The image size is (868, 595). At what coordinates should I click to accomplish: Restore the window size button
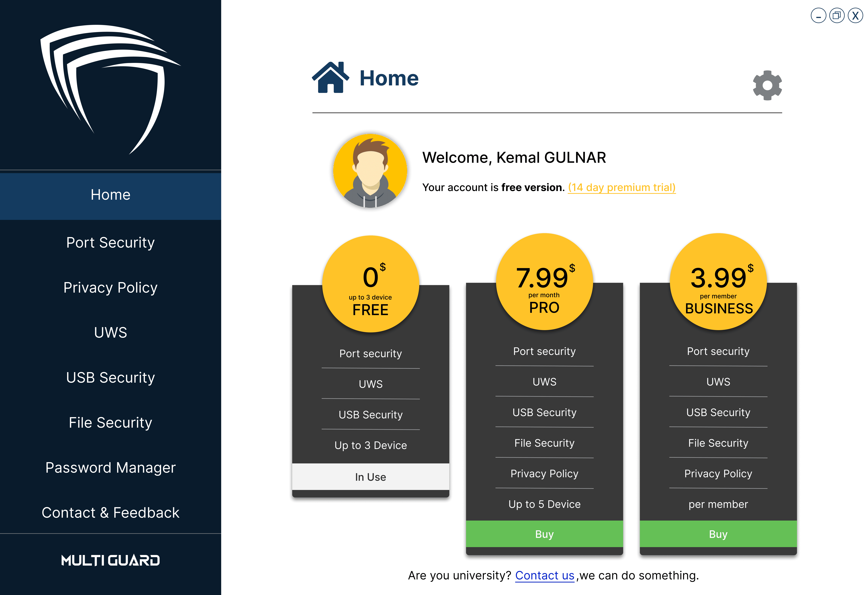[x=837, y=16]
